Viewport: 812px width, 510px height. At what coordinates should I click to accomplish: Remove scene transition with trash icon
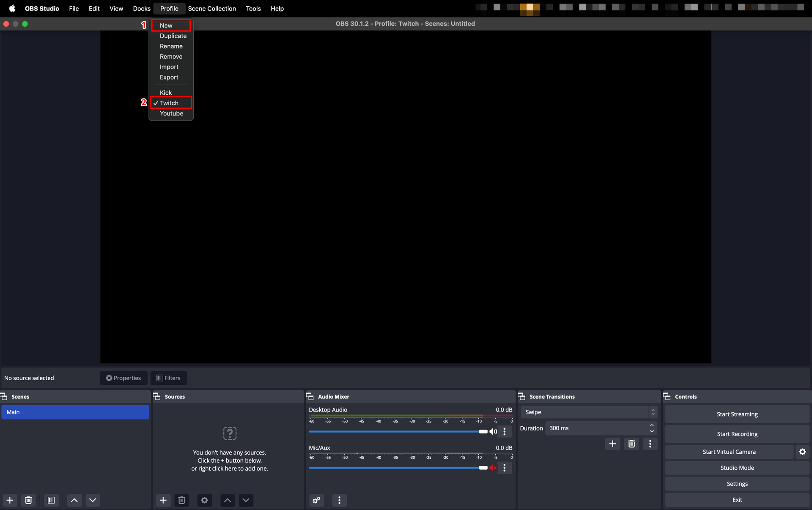631,444
